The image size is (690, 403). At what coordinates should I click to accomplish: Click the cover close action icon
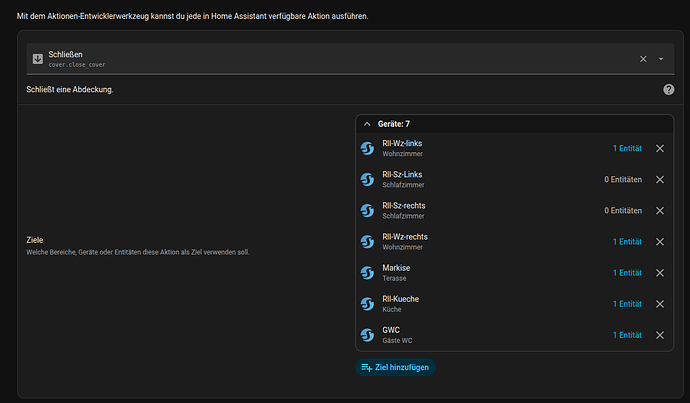(x=38, y=59)
